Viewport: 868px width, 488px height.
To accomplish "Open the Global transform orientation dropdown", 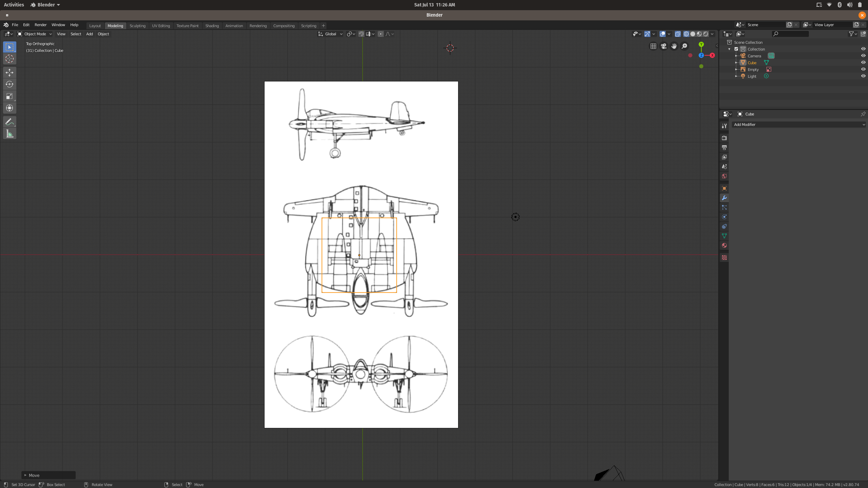I will 330,34.
